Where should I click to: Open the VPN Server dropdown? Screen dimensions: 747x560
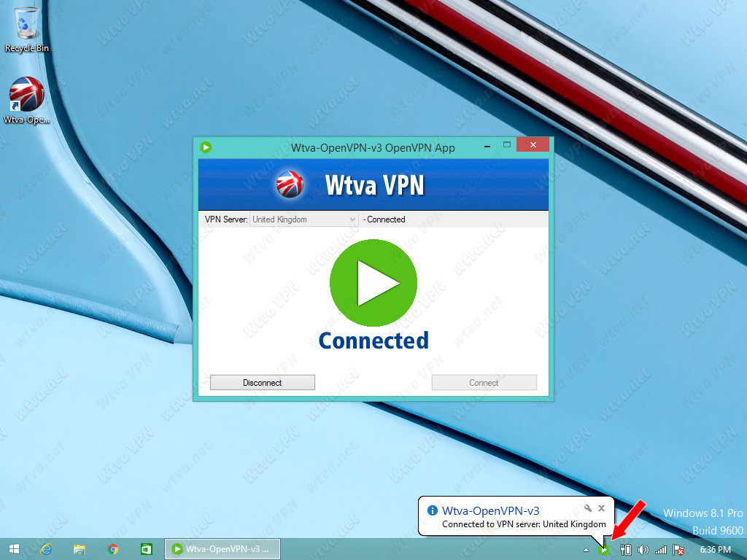pos(304,219)
